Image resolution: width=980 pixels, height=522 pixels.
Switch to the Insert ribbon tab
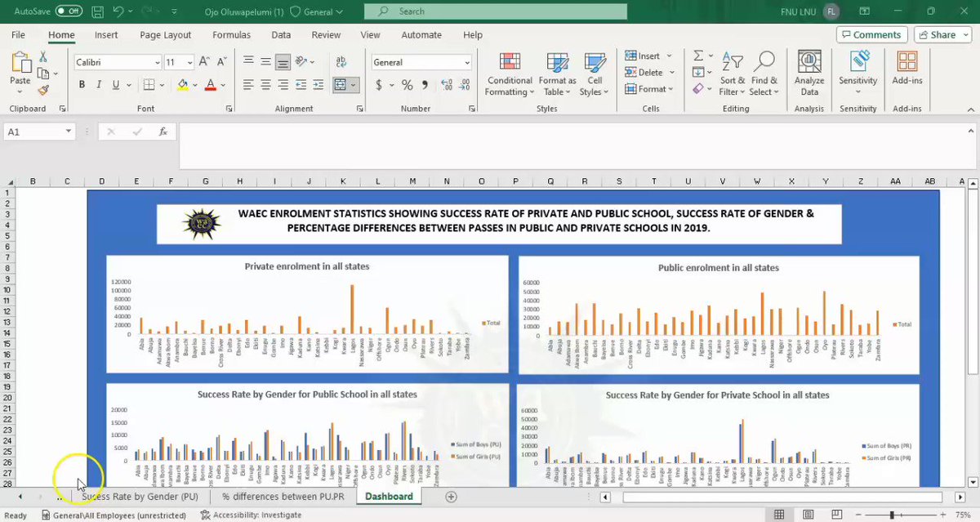(x=106, y=35)
